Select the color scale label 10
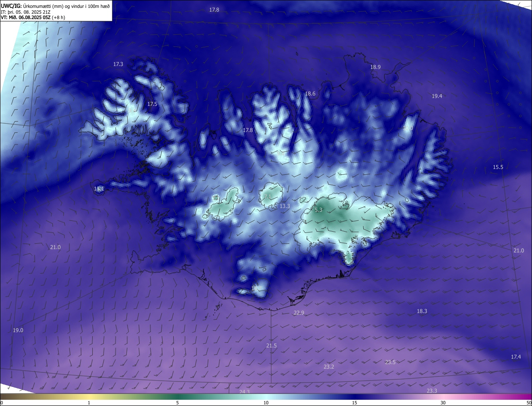The width and height of the screenshot is (532, 406). [x=266, y=403]
